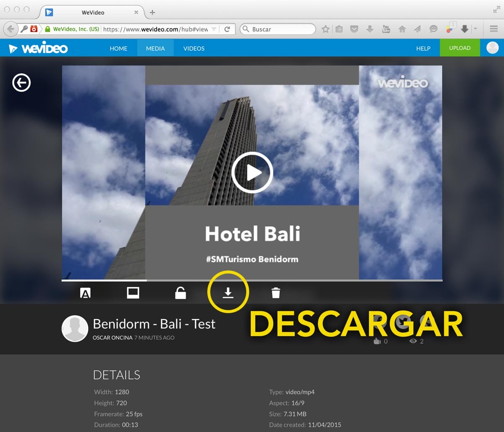Open the Firefox hamburger menu
The width and height of the screenshot is (504, 432).
[x=493, y=29]
